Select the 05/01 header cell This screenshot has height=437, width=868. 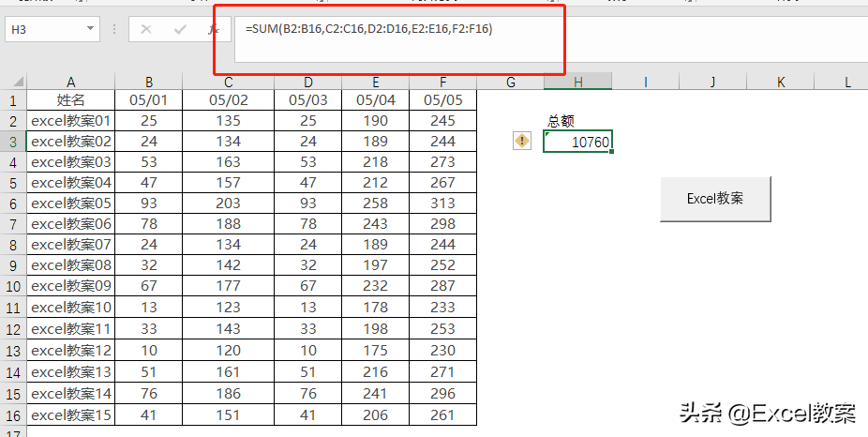(149, 100)
